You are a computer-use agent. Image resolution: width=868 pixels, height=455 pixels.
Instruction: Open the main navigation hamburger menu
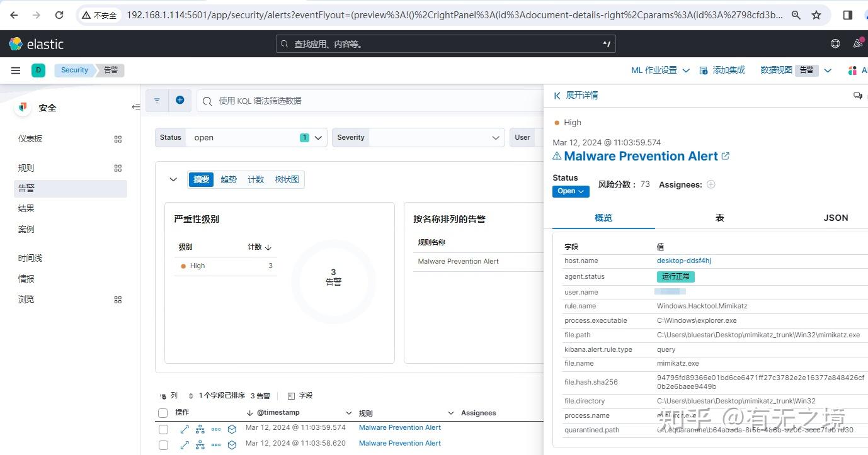click(16, 70)
